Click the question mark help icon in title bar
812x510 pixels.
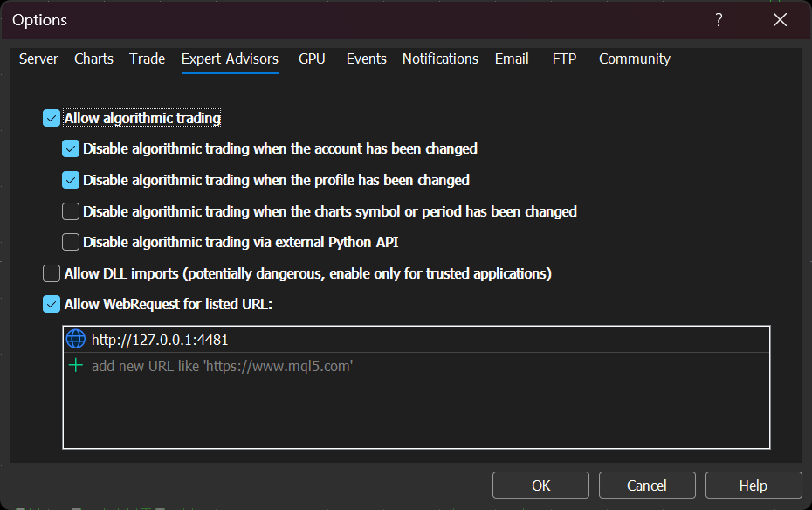(719, 20)
